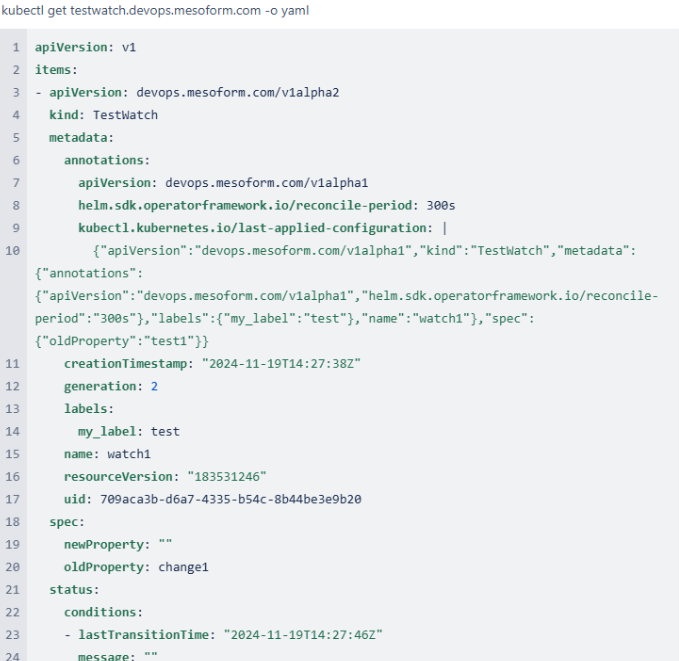Click the creationTimestamp value
This screenshot has width=679, height=661.
click(280, 363)
